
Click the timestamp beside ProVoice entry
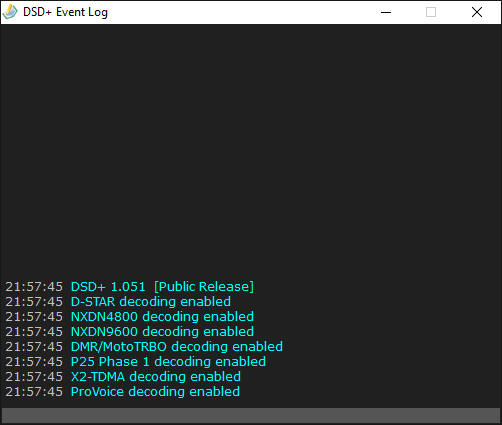[x=34, y=392]
